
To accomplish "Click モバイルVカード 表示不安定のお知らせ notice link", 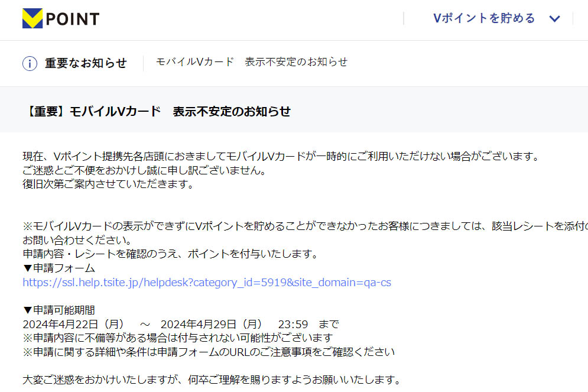I will tap(252, 62).
